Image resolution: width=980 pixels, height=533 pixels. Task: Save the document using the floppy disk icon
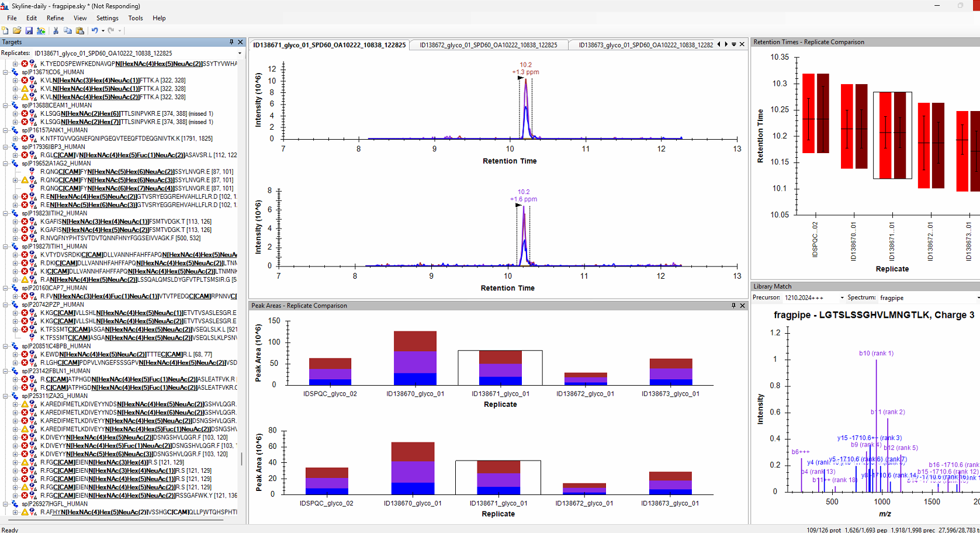[29, 30]
